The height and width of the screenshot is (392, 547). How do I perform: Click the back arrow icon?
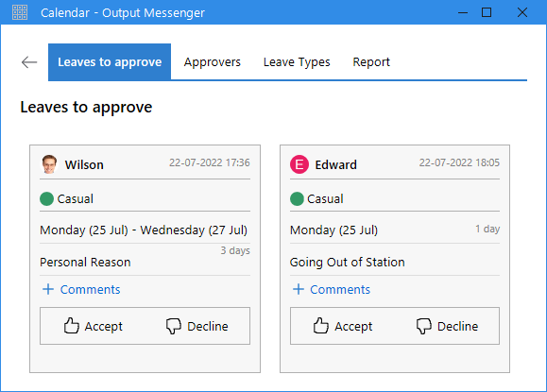29,62
